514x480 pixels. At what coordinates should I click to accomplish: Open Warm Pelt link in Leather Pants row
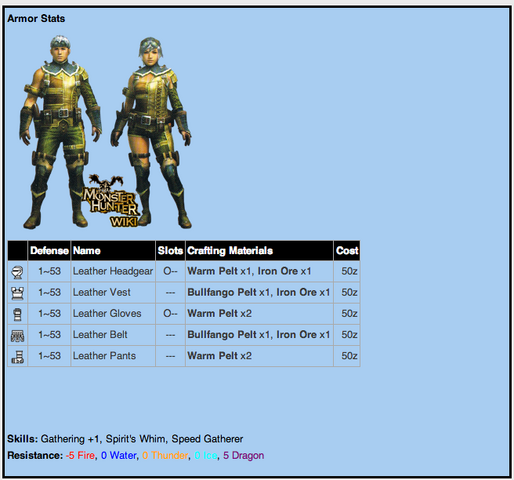coord(212,356)
